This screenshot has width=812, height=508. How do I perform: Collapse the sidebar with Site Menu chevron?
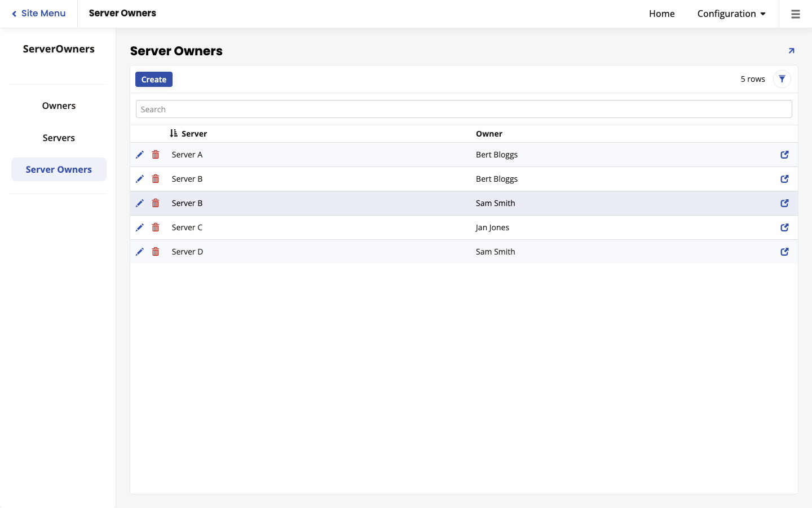[x=38, y=13]
